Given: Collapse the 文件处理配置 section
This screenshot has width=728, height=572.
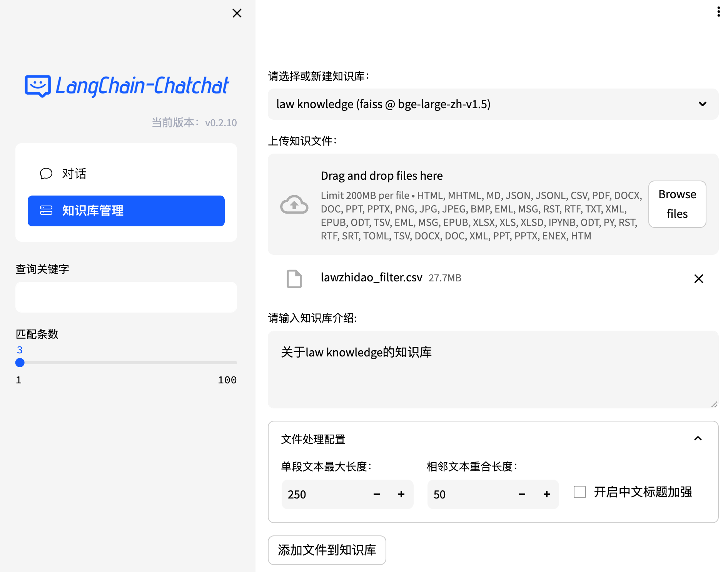Looking at the screenshot, I should coord(698,439).
